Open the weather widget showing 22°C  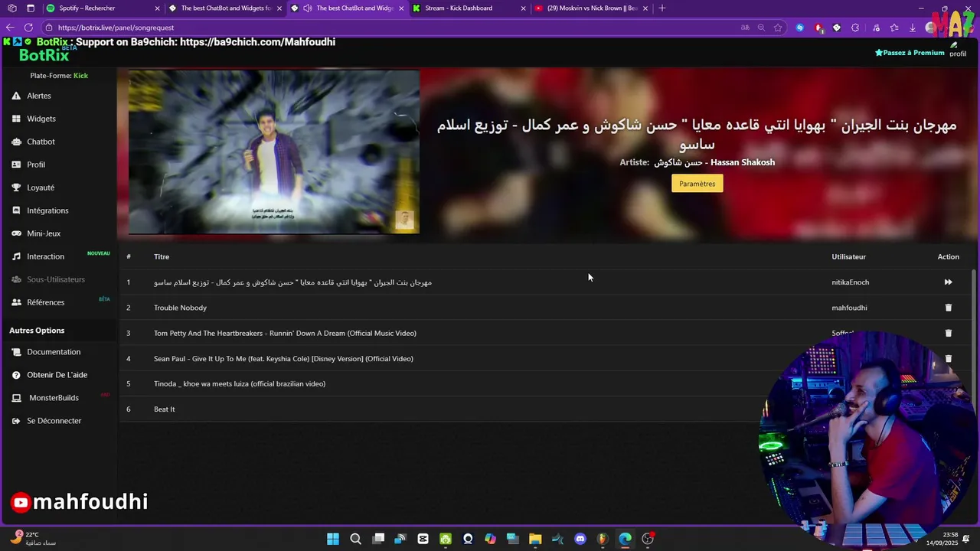[x=34, y=539]
